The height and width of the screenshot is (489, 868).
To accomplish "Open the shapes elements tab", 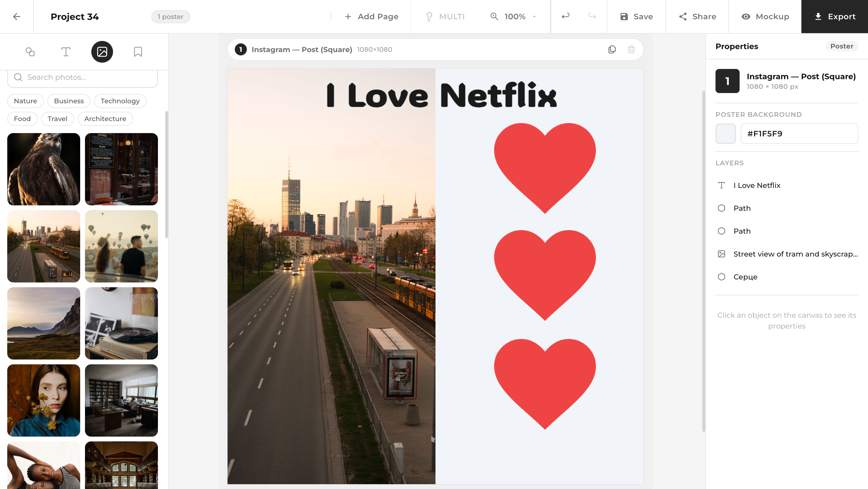I will click(30, 52).
